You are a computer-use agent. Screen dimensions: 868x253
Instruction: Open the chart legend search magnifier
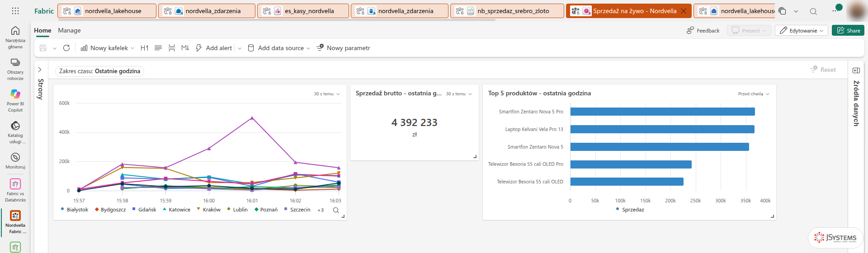point(336,210)
